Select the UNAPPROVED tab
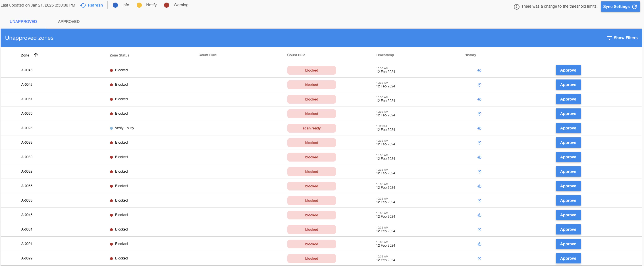 (x=23, y=22)
